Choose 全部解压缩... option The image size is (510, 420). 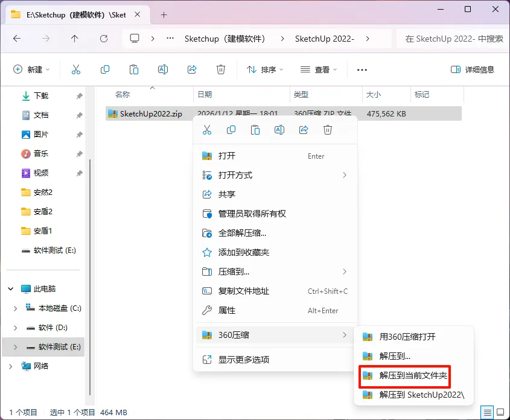pos(275,233)
